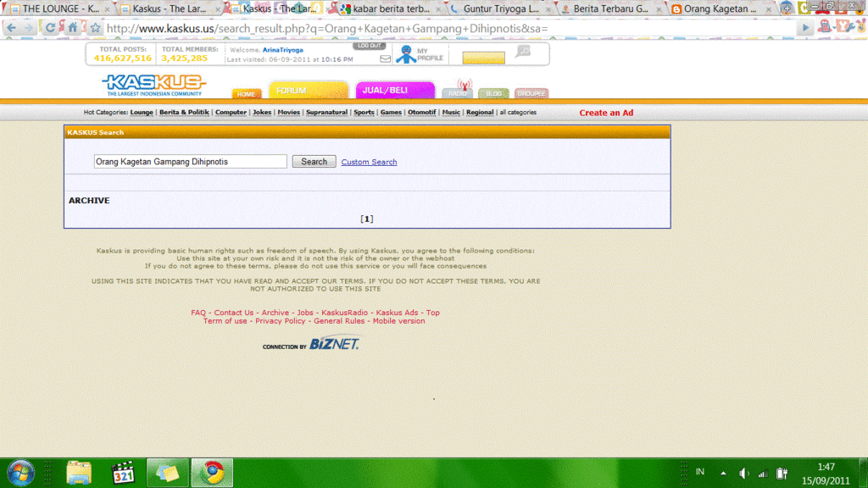Viewport: 868px width, 488px height.
Task: Open the Windows Start menu
Action: tap(20, 472)
